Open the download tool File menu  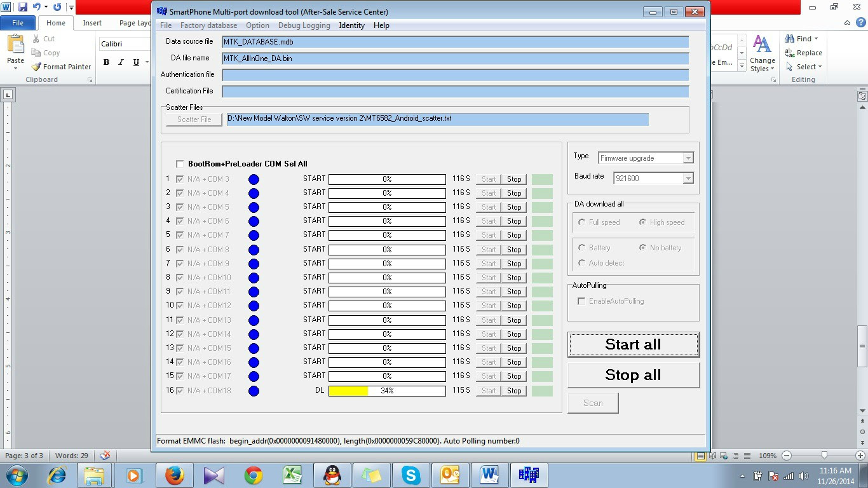click(x=166, y=25)
